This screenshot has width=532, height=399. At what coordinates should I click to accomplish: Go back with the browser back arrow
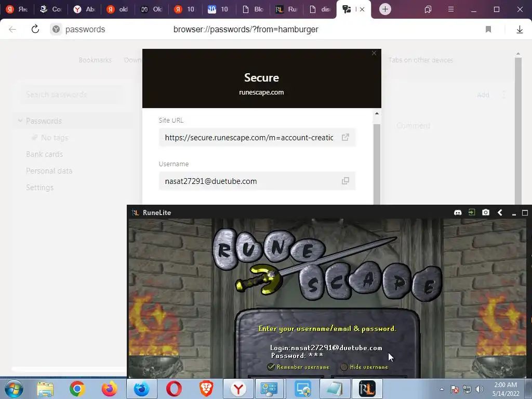pos(12,29)
